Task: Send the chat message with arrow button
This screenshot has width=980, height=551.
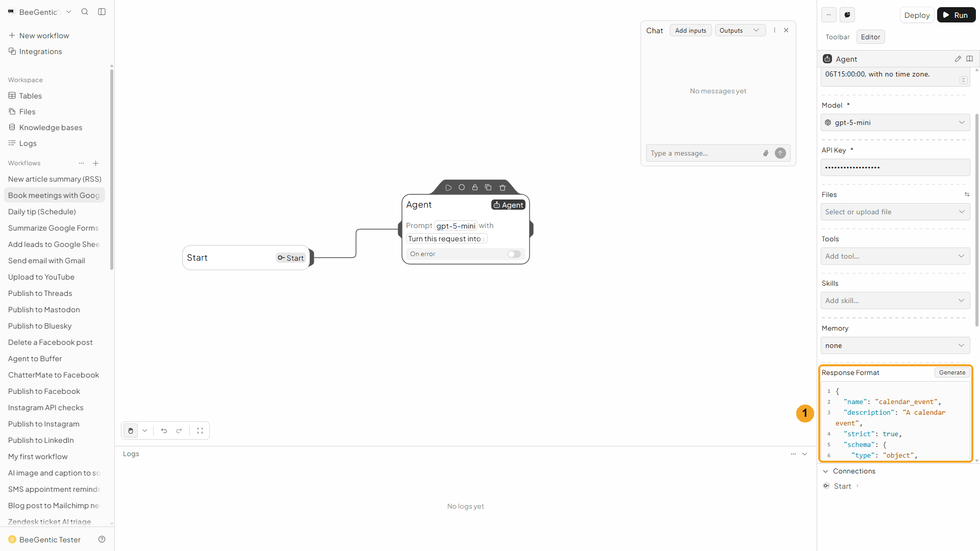Action: (x=780, y=153)
